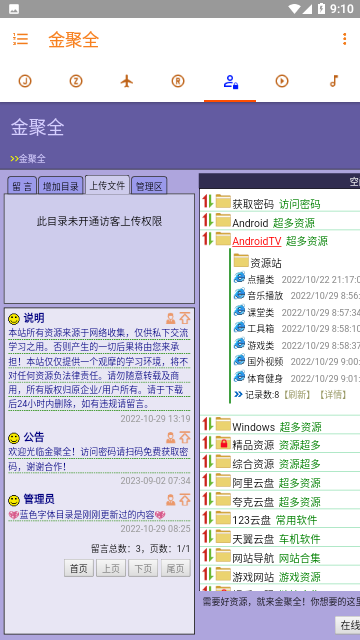Open the locked 精品资源 folder
The width and height of the screenshot is (360, 640).
[253, 445]
